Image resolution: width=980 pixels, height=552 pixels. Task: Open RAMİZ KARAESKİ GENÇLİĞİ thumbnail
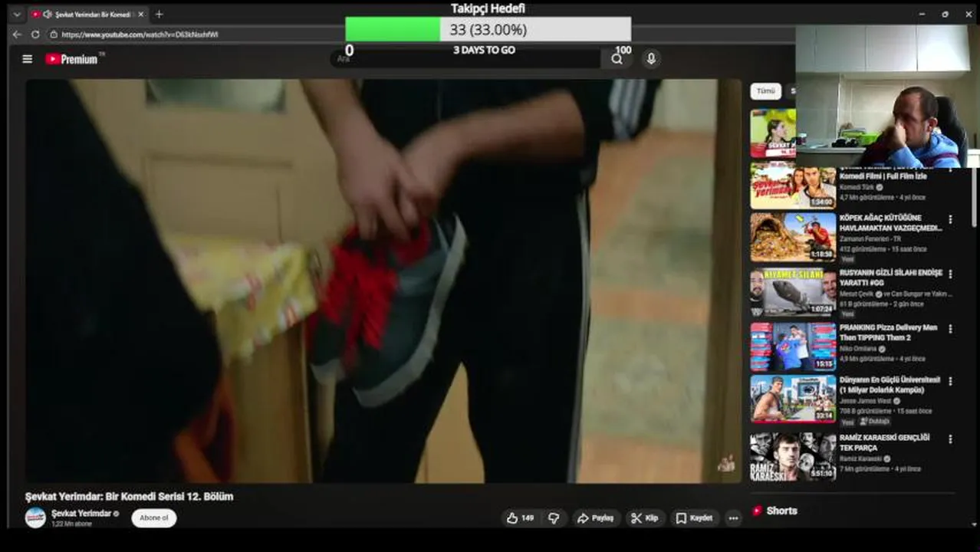793,457
